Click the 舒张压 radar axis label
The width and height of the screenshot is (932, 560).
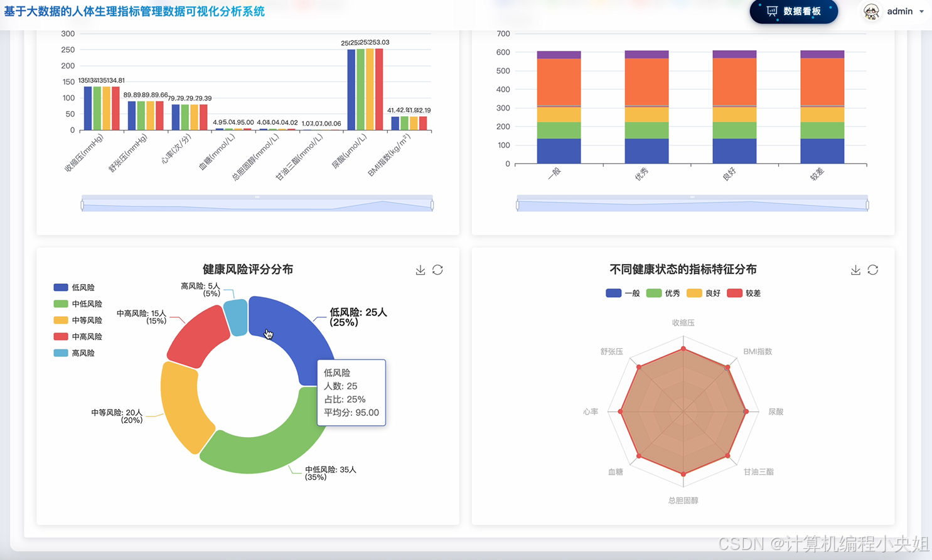click(x=612, y=352)
